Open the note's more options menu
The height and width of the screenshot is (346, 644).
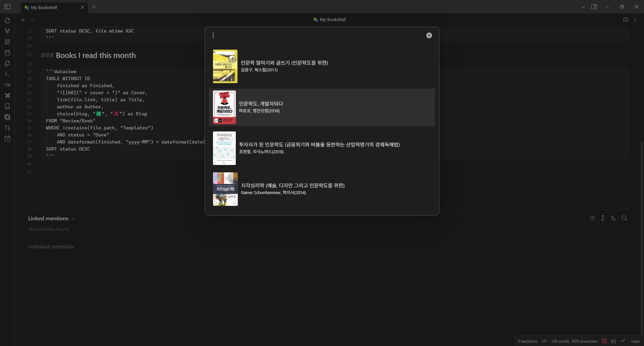pyautogui.click(x=635, y=20)
